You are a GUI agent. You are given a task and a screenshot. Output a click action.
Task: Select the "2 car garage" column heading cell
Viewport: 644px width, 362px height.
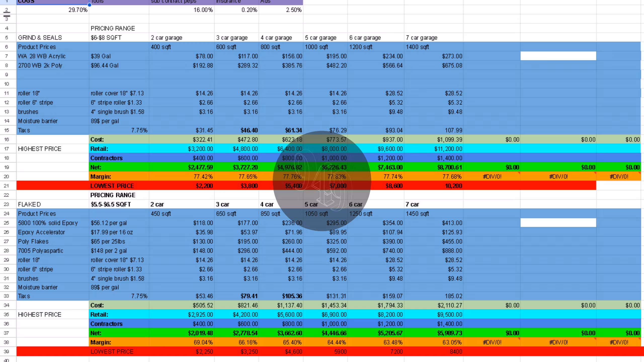tap(182, 38)
